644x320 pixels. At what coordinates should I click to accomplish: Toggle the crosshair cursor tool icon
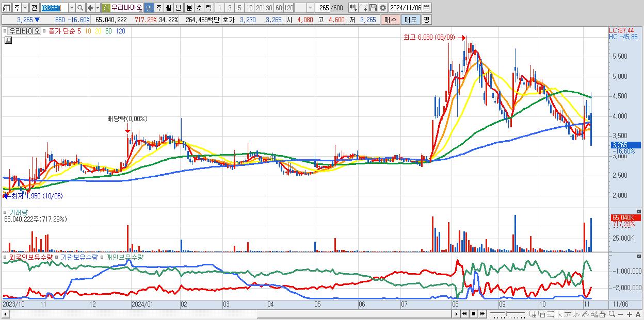click(x=560, y=314)
